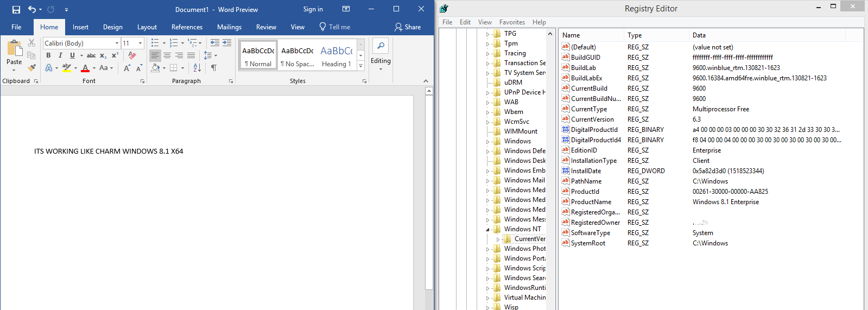This screenshot has width=868, height=310.
Task: Collapse the Word ribbon with the chevron
Action: pyautogui.click(x=426, y=81)
